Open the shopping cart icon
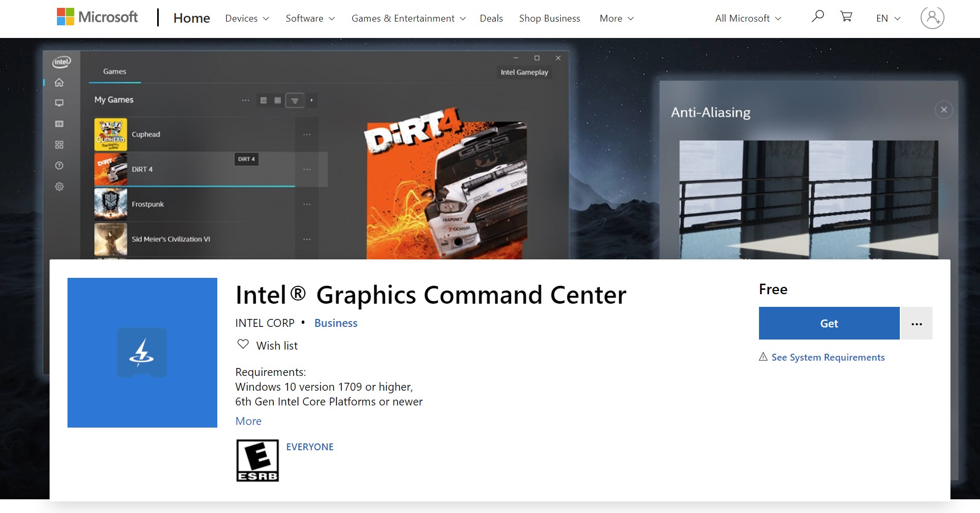980x513 pixels. coord(846,16)
